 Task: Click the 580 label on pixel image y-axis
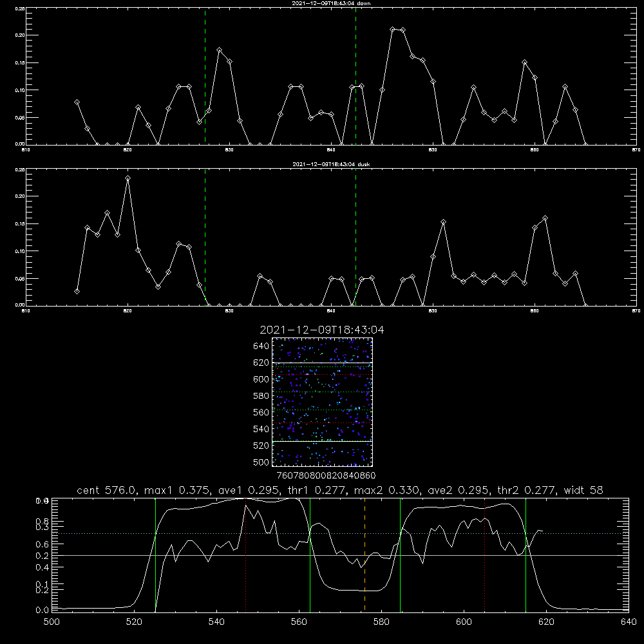(261, 396)
